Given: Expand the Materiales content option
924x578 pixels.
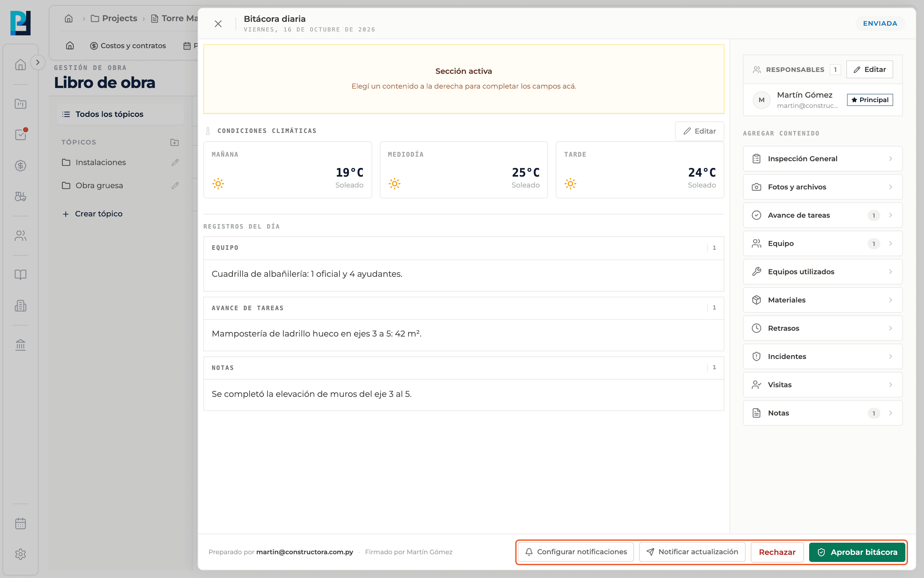Looking at the screenshot, I should click(822, 300).
